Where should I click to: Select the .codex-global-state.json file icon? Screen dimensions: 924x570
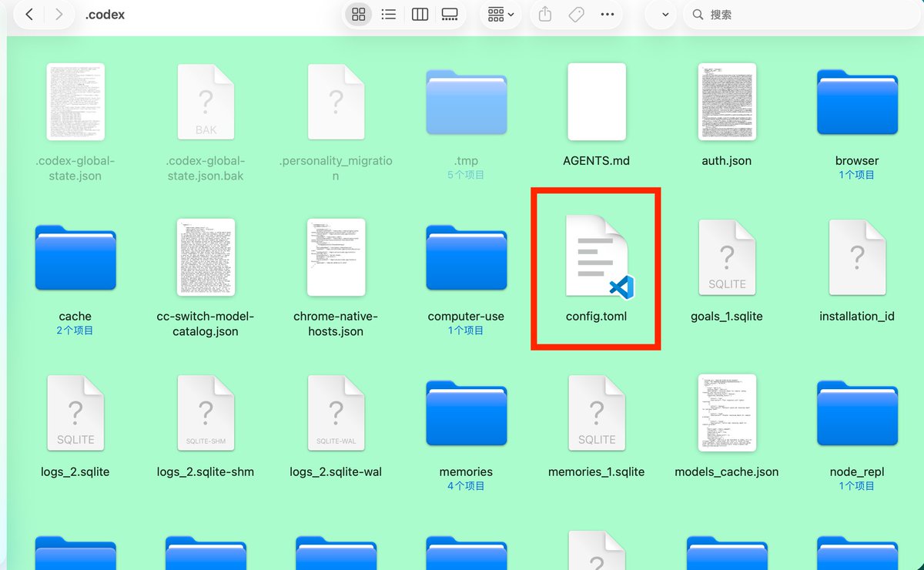tap(75, 102)
